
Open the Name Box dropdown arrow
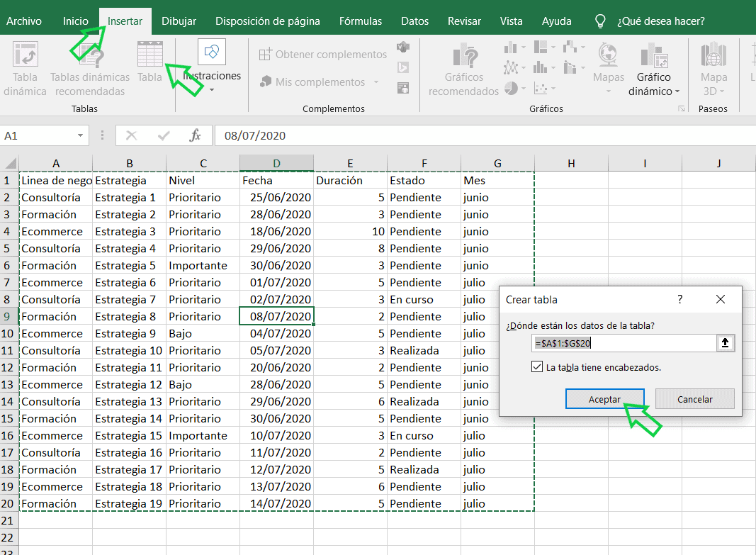pyautogui.click(x=81, y=136)
